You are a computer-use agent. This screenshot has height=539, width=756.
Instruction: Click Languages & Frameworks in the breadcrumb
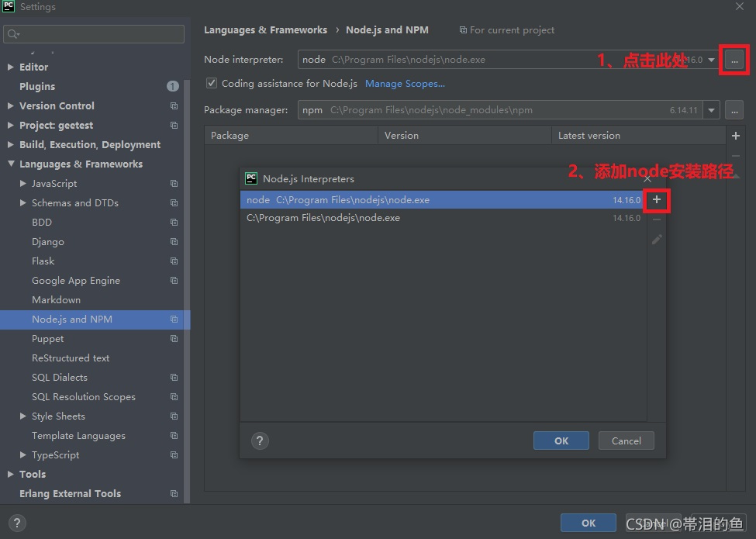point(266,30)
